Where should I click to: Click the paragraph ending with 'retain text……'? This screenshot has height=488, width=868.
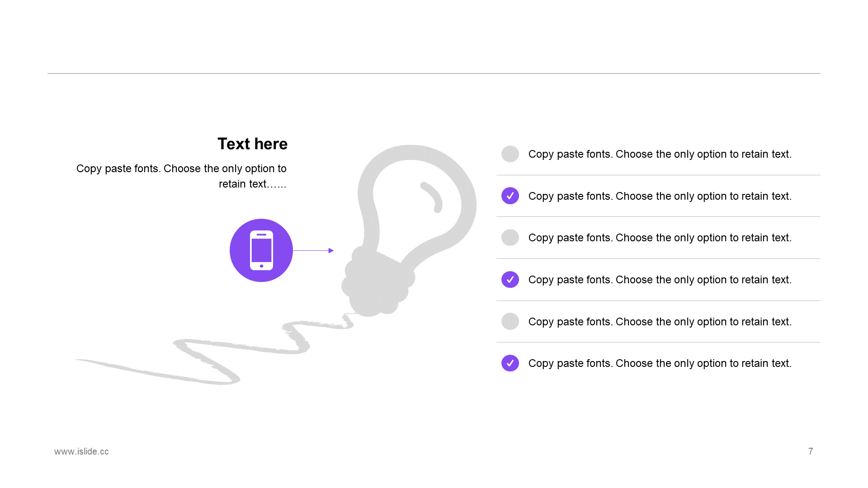tap(181, 176)
